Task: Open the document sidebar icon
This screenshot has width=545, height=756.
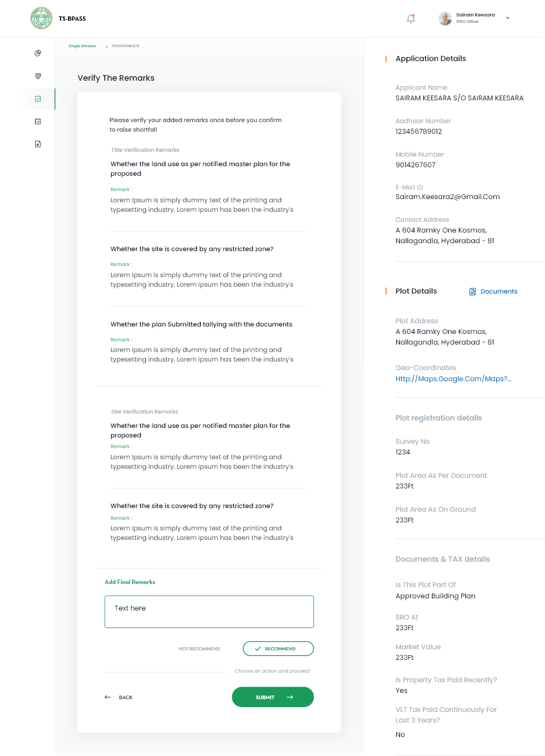Action: [38, 144]
